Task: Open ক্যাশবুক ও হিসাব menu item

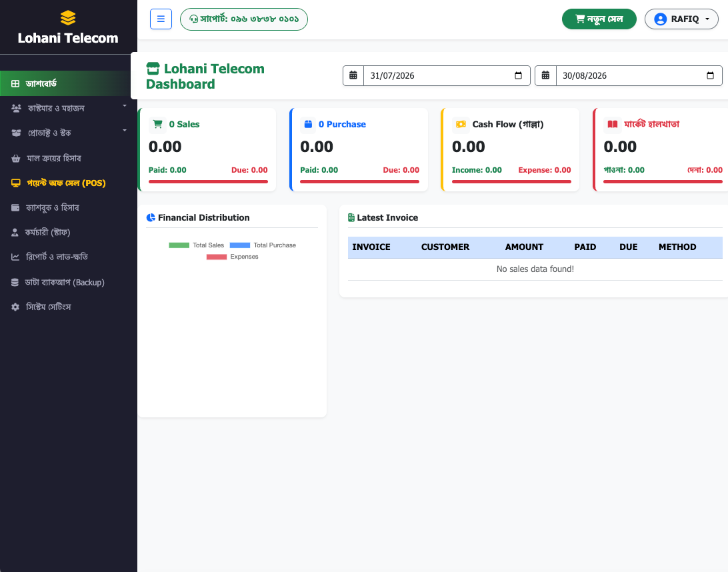Action: pyautogui.click(x=65, y=207)
